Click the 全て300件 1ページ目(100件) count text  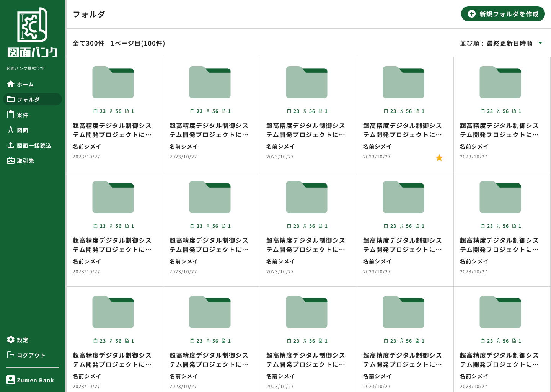pyautogui.click(x=119, y=43)
